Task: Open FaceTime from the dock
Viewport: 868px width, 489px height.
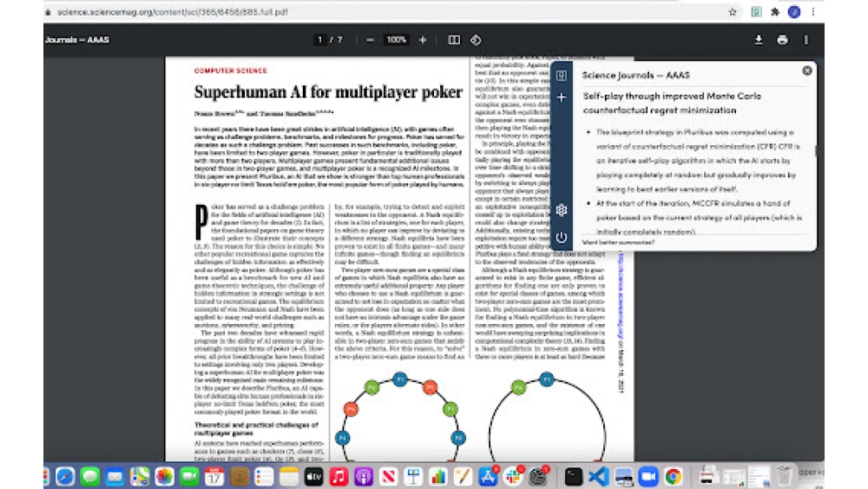Action: tap(189, 476)
